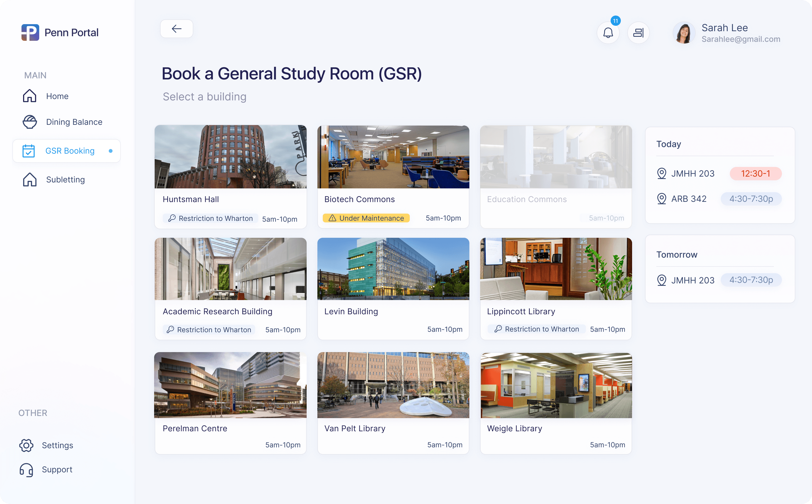This screenshot has width=812, height=504.
Task: Select Huntsman Hall building photo
Action: coord(230,157)
